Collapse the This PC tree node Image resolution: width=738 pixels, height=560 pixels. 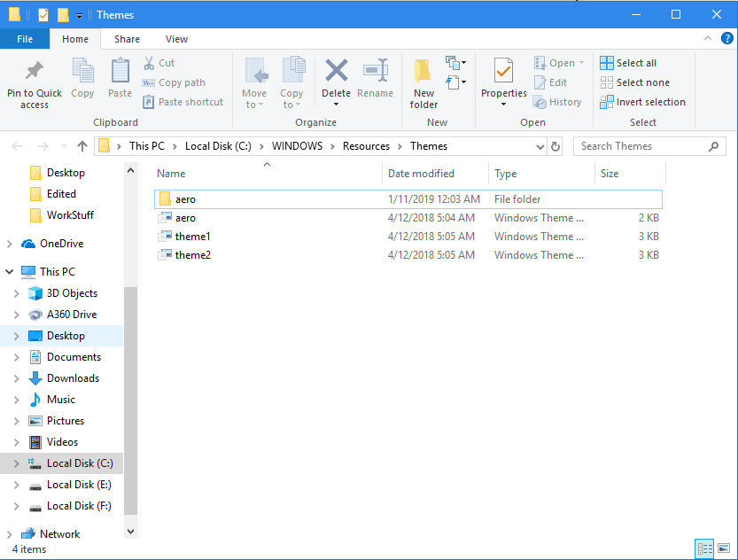10,272
